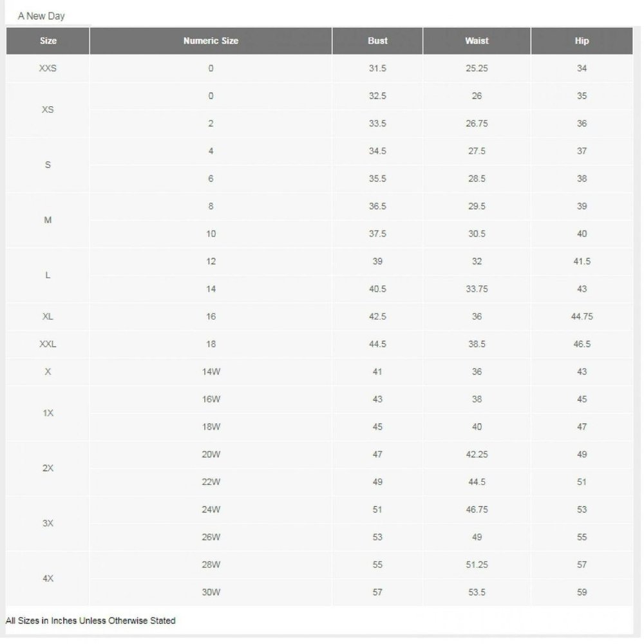This screenshot has width=644, height=644.
Task: Click the XXS size cell
Action: click(48, 68)
